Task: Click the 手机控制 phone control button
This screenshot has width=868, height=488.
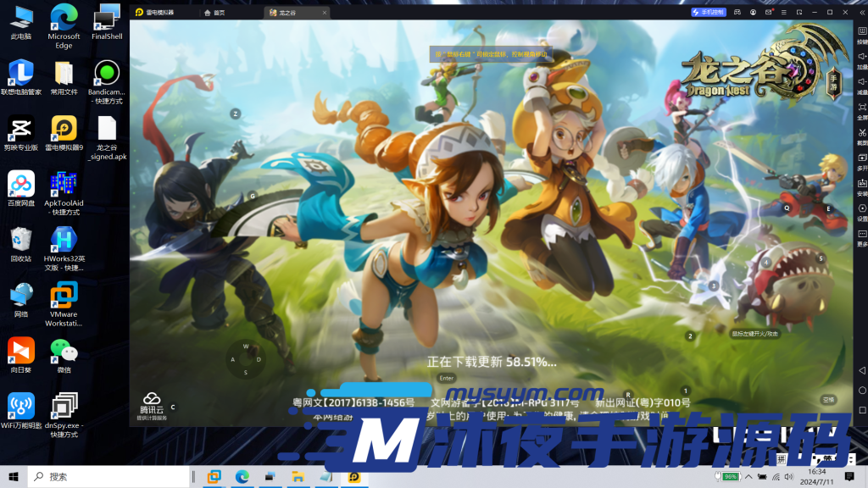Action: (708, 13)
